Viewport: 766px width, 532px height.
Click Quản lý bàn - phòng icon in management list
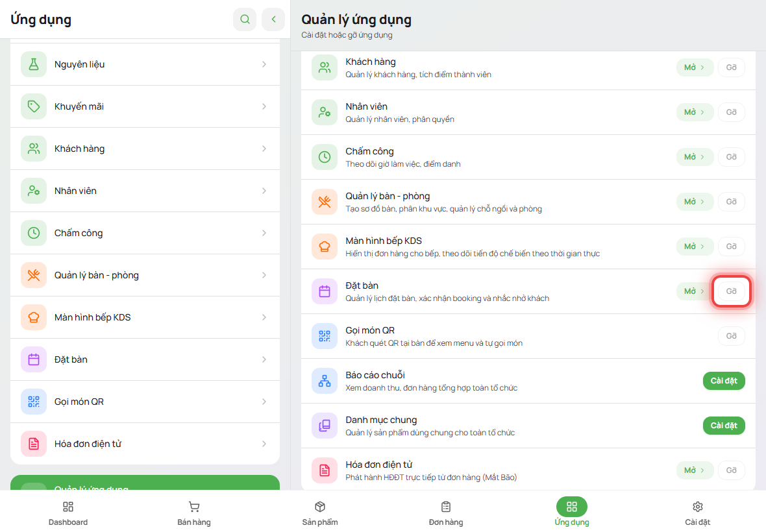coord(325,202)
